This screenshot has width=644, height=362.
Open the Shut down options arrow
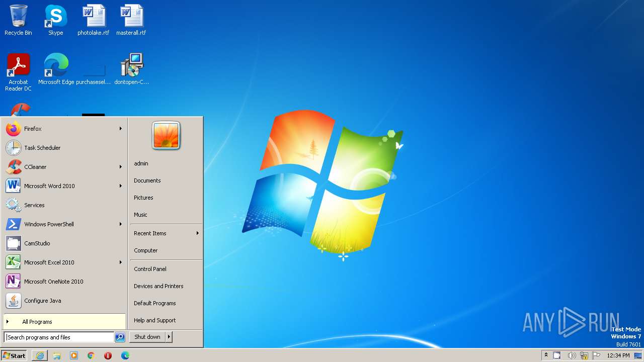tap(169, 337)
